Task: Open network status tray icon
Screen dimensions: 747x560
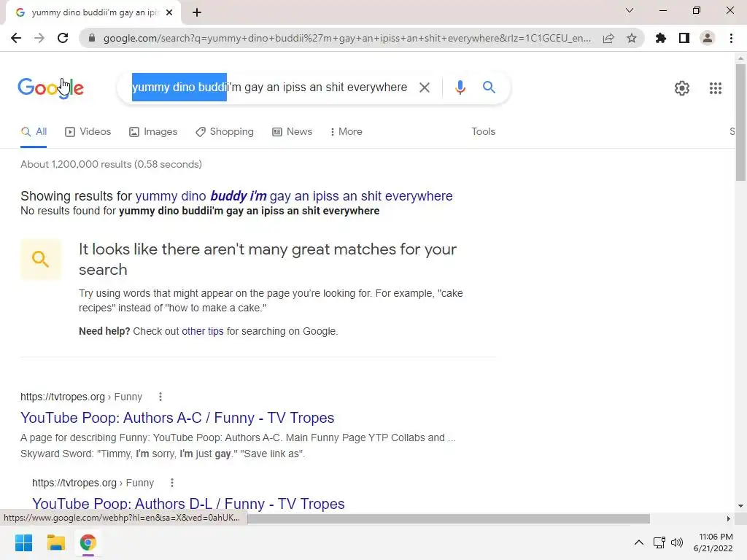Action: (x=659, y=542)
